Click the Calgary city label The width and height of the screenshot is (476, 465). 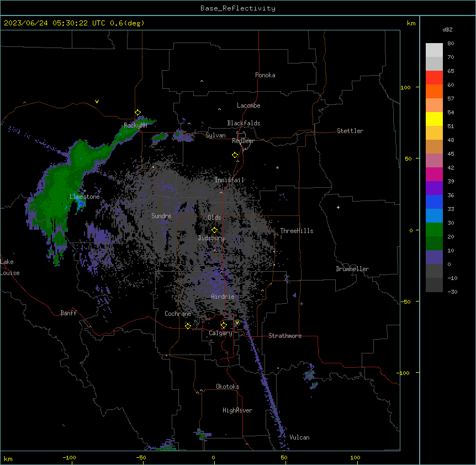pos(220,333)
